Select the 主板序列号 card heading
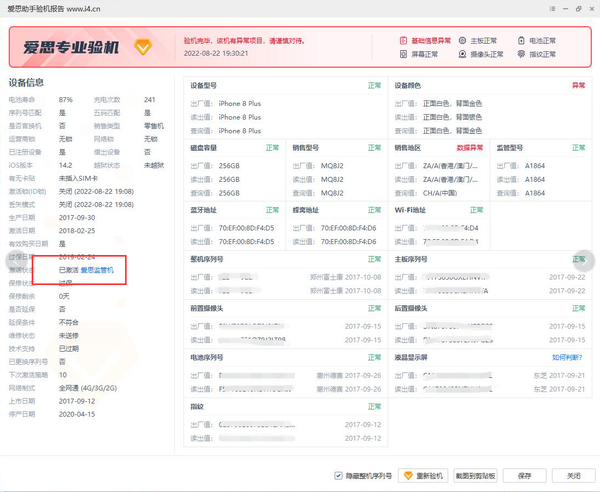600x492 pixels. pyautogui.click(x=411, y=259)
